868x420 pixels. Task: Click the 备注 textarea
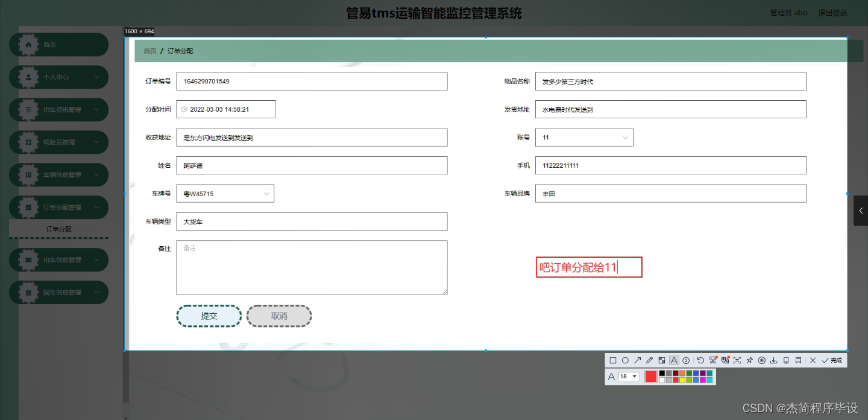(312, 268)
